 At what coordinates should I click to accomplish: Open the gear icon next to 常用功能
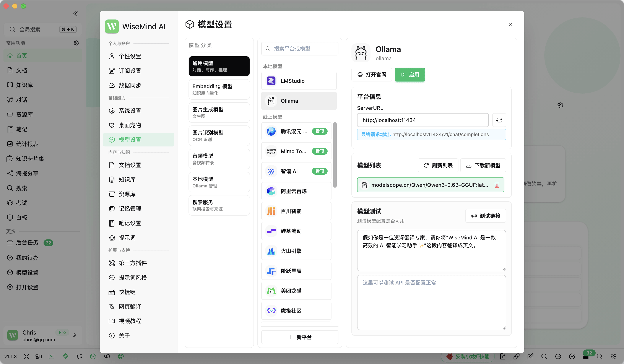[x=76, y=43]
